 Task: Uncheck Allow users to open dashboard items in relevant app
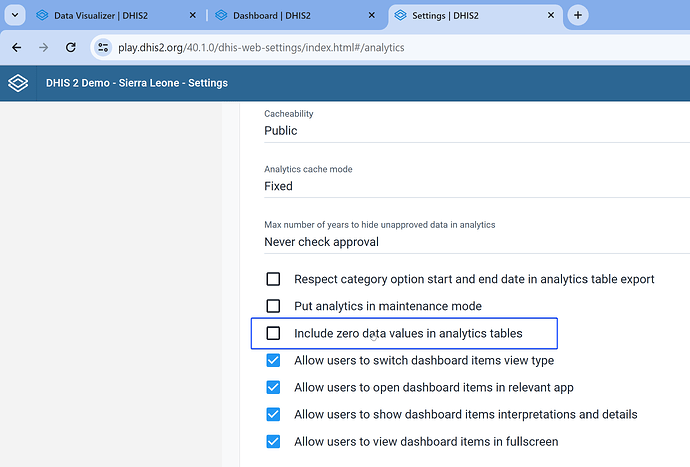(273, 387)
